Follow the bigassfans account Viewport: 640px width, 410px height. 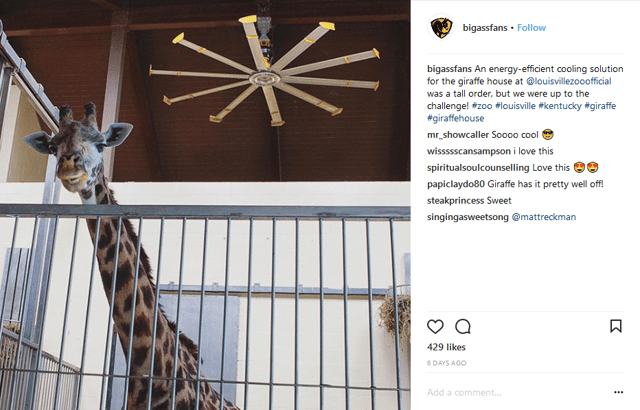[531, 28]
